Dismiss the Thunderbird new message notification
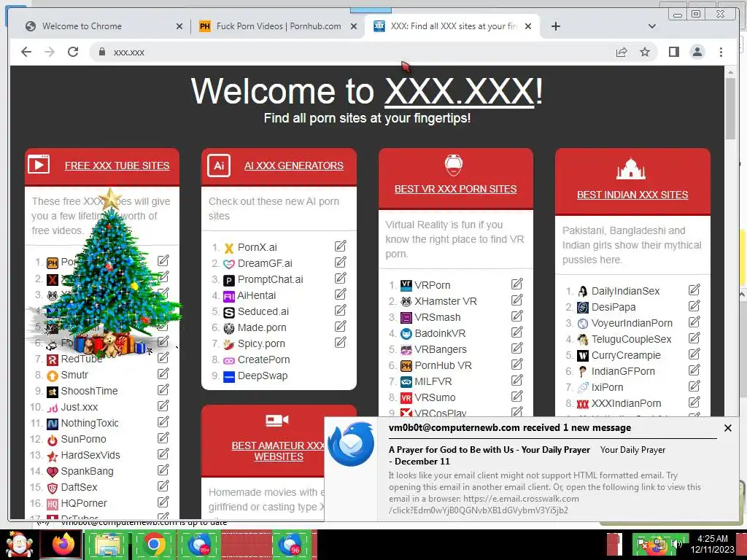 [x=727, y=428]
